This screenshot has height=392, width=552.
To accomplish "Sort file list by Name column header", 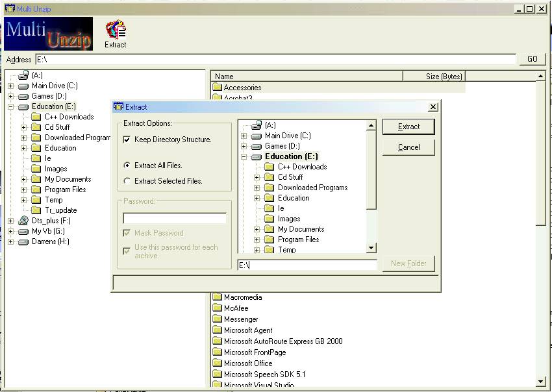I will 307,76.
